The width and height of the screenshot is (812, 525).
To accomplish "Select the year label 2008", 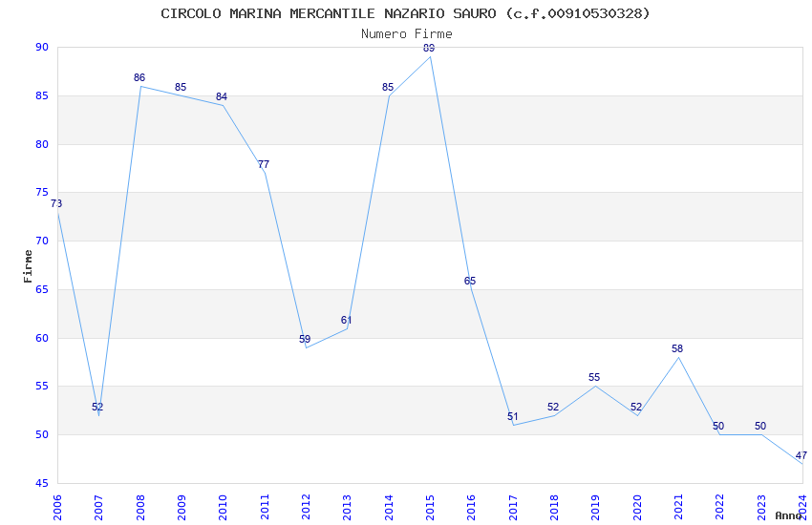I will [x=139, y=508].
